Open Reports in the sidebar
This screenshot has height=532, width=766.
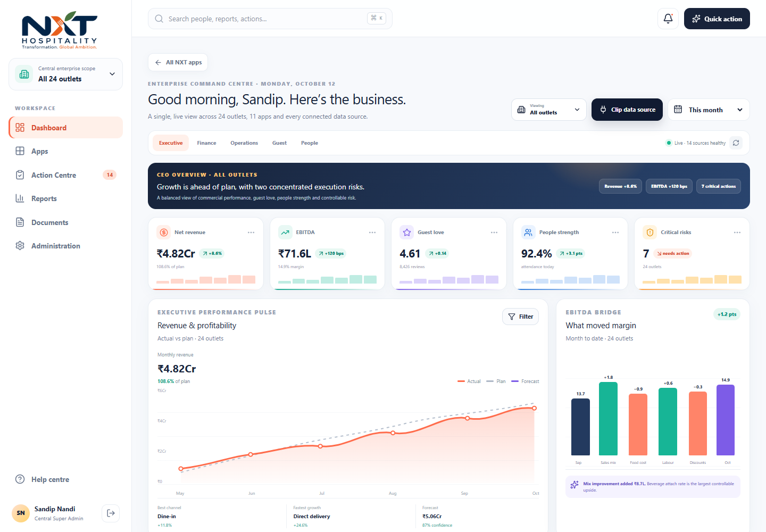pyautogui.click(x=65, y=198)
